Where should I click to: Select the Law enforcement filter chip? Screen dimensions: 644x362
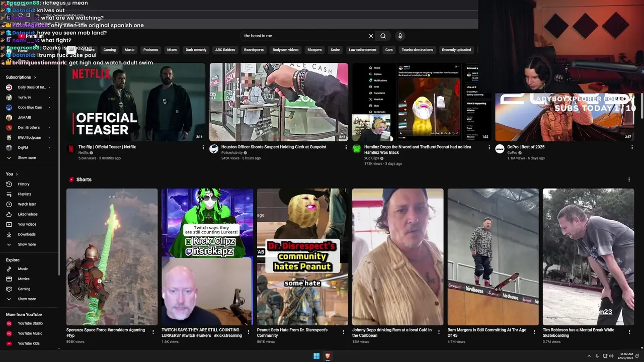click(x=363, y=50)
